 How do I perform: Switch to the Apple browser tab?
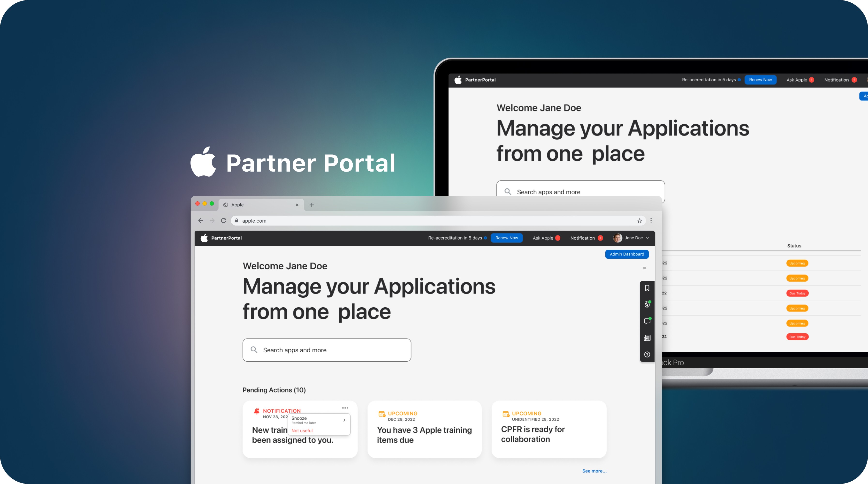tap(261, 205)
